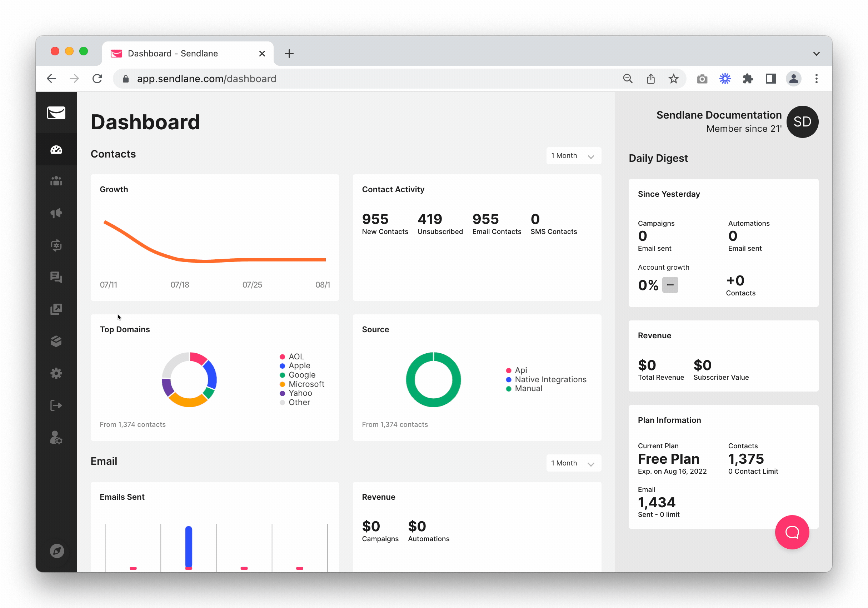Select the Dashboard - Sendlane tab
The image size is (868, 608).
188,53
